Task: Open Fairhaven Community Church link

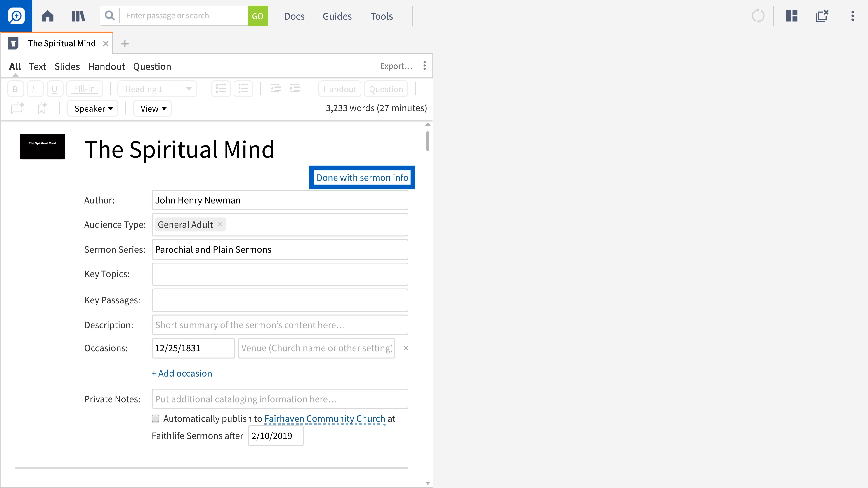Action: coord(325,419)
